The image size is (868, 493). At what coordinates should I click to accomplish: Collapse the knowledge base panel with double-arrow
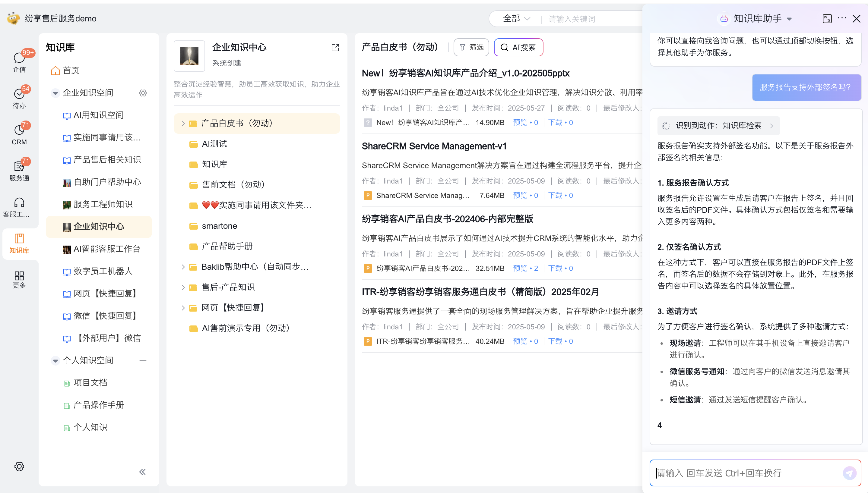point(142,472)
